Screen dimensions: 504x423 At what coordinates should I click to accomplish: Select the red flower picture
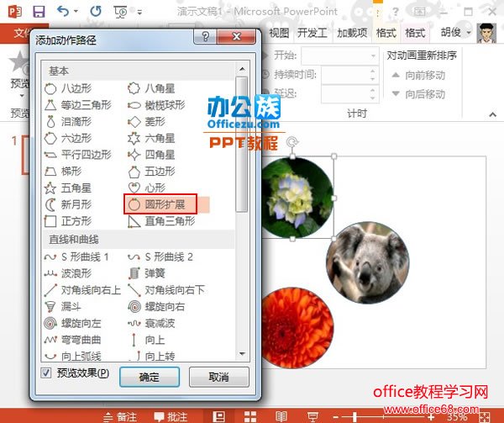pos(297,327)
